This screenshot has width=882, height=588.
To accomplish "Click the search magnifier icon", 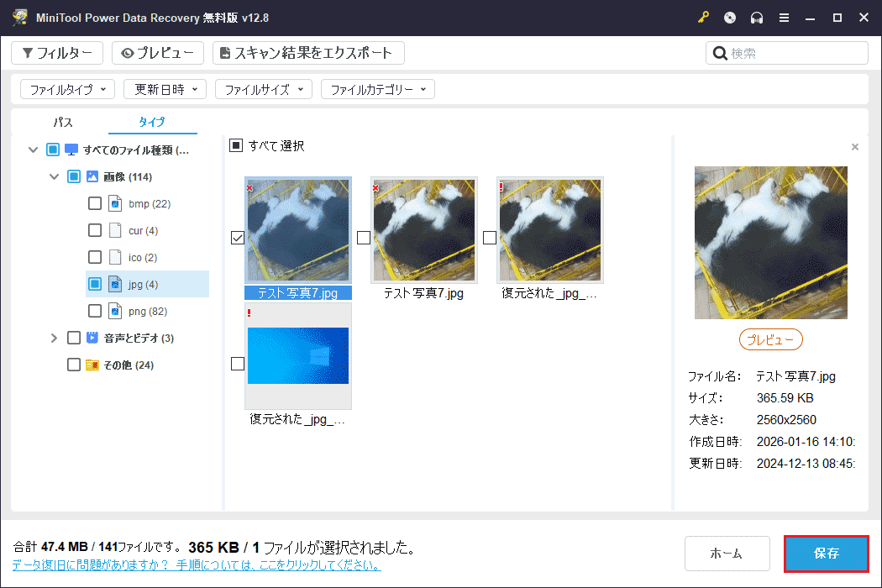I will coord(721,52).
